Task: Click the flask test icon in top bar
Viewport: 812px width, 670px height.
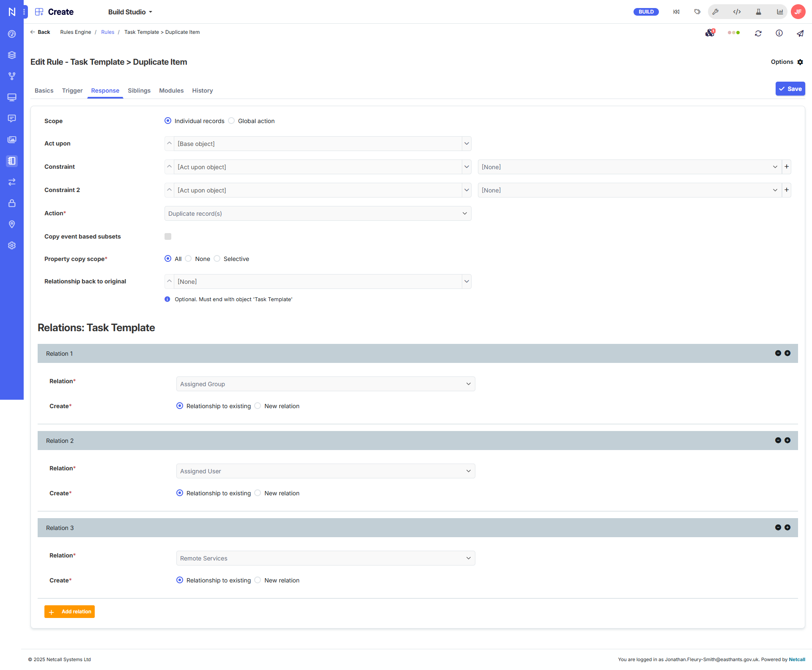Action: tap(758, 12)
